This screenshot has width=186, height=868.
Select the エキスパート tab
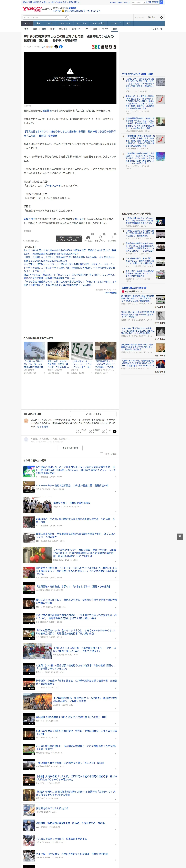coord(64,24)
